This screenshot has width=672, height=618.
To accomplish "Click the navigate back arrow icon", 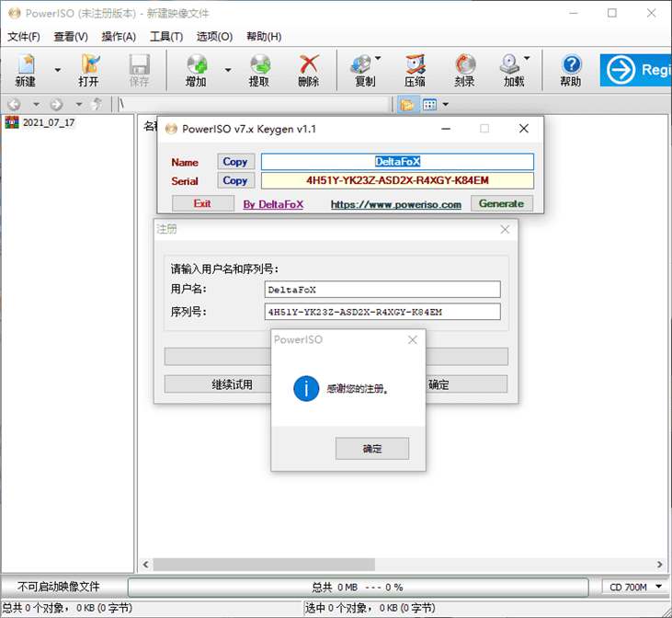I will coord(14,104).
